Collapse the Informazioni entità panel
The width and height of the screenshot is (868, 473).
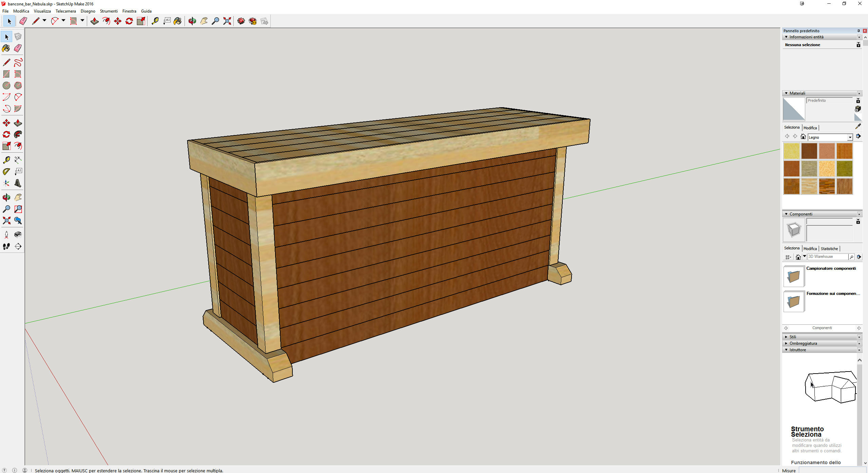pyautogui.click(x=786, y=37)
